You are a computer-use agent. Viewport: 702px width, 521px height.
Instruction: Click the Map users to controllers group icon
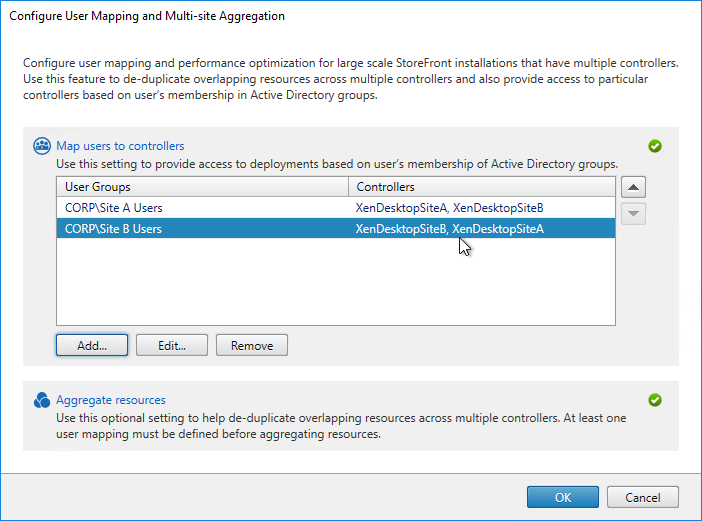[42, 146]
